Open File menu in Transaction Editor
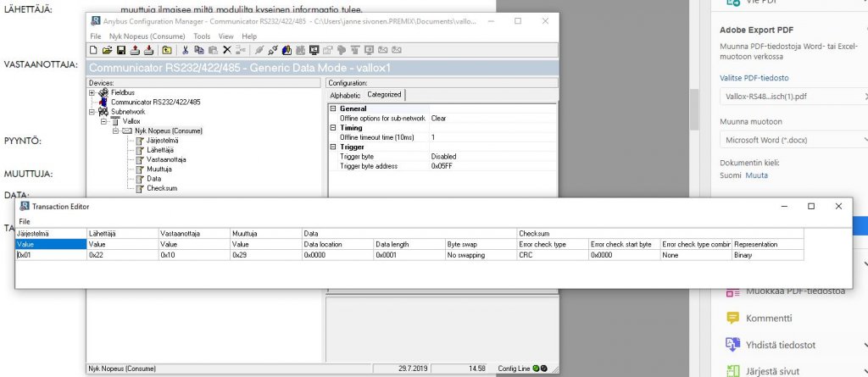 pos(25,221)
